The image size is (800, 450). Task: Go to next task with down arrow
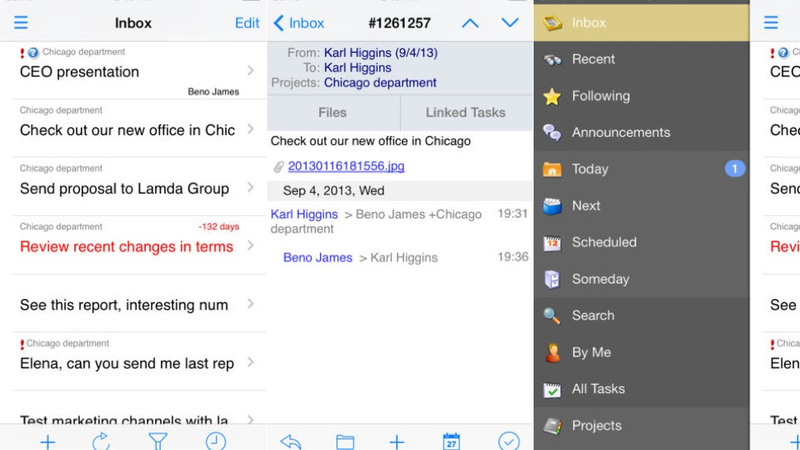pos(510,22)
